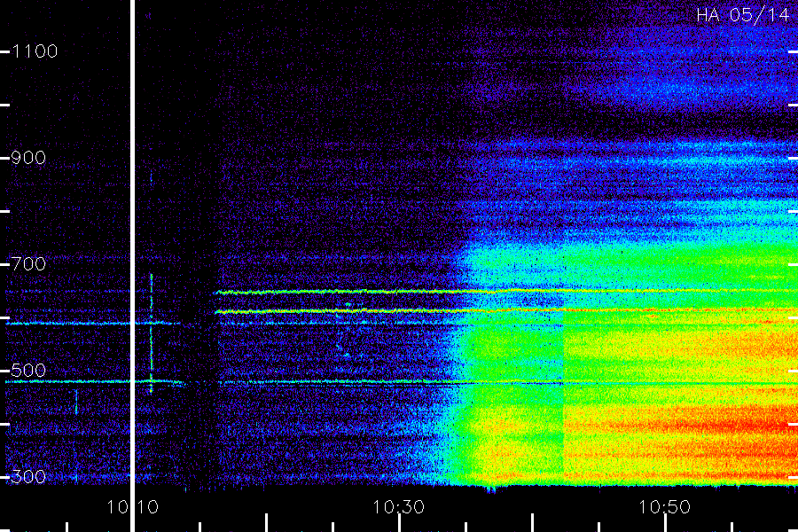Click the 900 frequency axis label

pyautogui.click(x=28, y=158)
